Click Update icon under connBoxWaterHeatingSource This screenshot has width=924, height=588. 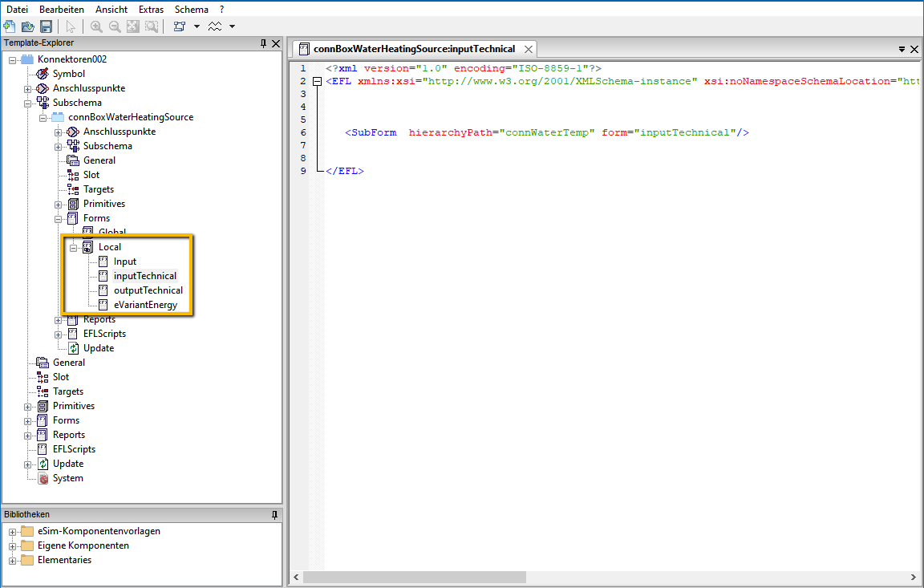click(73, 348)
